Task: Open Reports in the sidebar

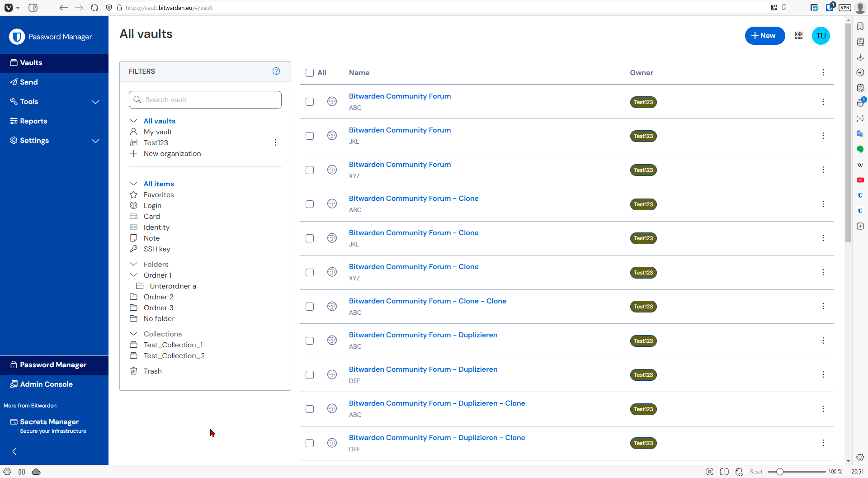Action: [x=54, y=121]
